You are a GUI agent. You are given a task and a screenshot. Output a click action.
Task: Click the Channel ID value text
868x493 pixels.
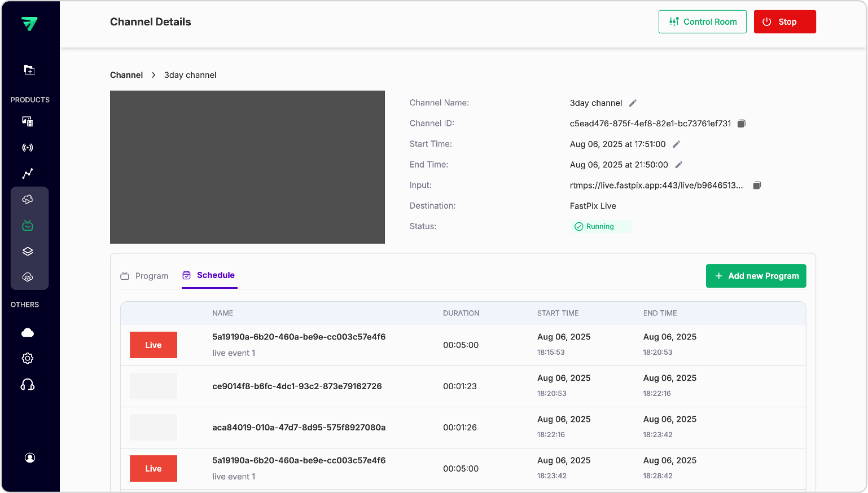coord(651,124)
